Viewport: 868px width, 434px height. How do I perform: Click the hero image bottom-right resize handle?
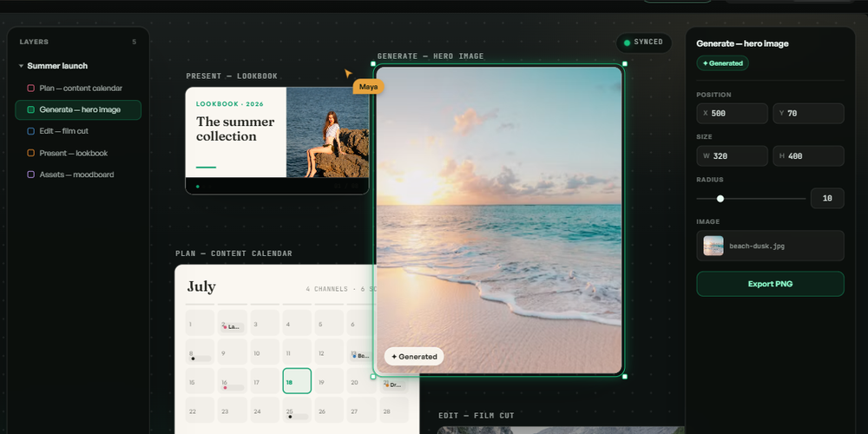pos(625,377)
